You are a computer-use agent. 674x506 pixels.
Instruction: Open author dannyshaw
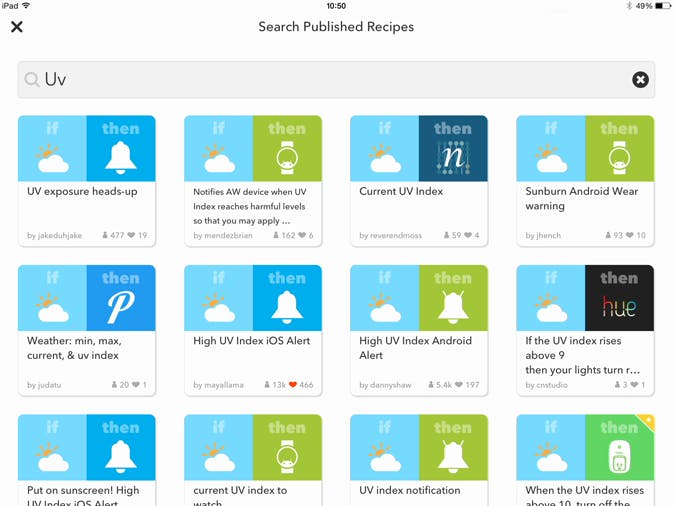[x=385, y=385]
